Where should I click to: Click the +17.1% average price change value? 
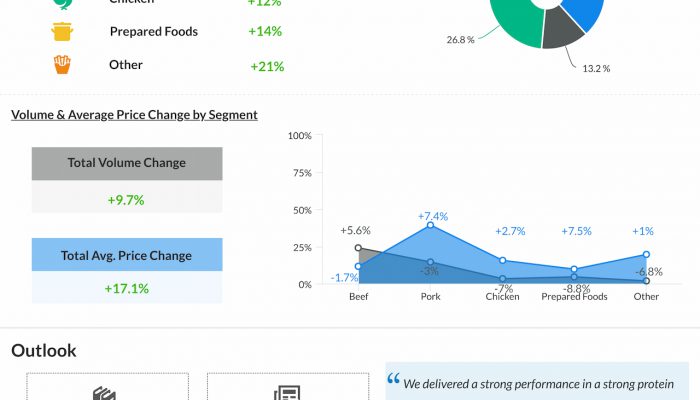point(127,289)
